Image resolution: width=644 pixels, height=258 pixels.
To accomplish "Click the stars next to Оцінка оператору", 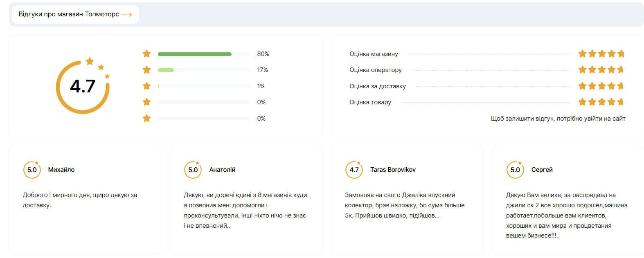I will pyautogui.click(x=601, y=70).
